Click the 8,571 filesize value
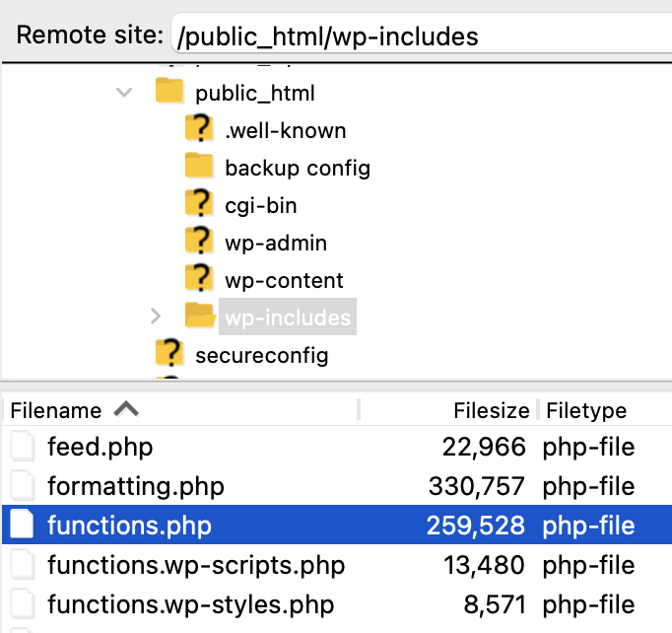 495,604
